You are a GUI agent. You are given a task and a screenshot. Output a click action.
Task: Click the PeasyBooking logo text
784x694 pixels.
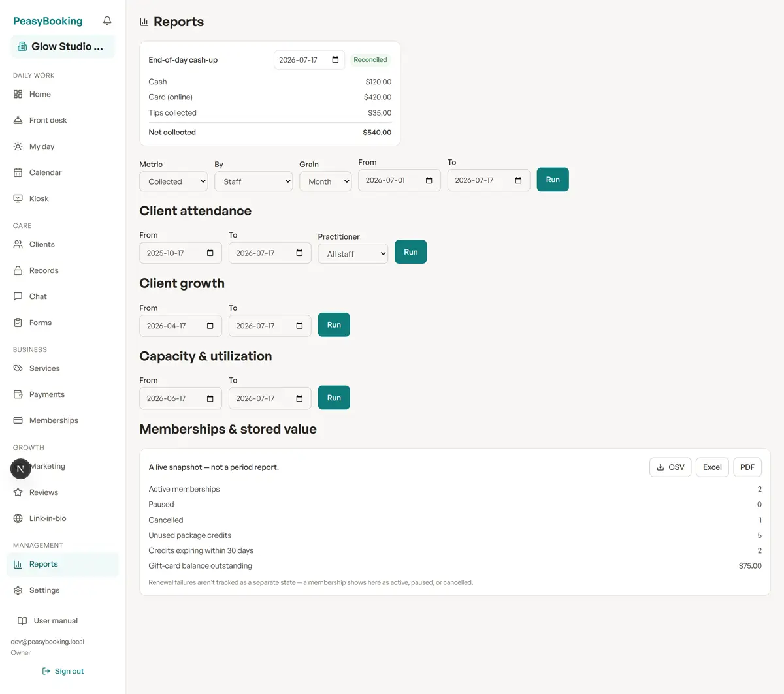[x=48, y=21]
